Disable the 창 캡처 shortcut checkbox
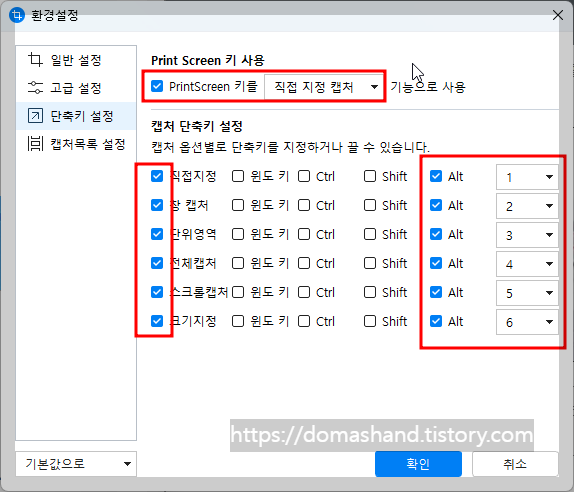This screenshot has width=574, height=492. 157,205
